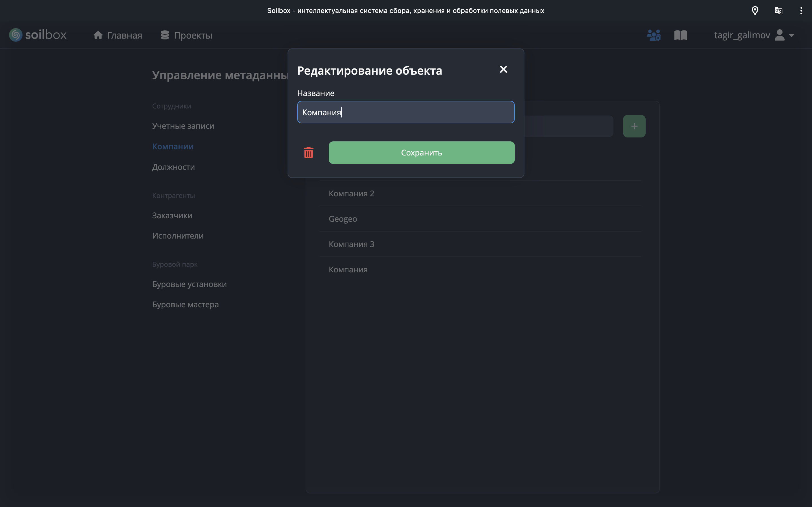Select Буровые установки in sidebar
The image size is (812, 507).
click(189, 284)
